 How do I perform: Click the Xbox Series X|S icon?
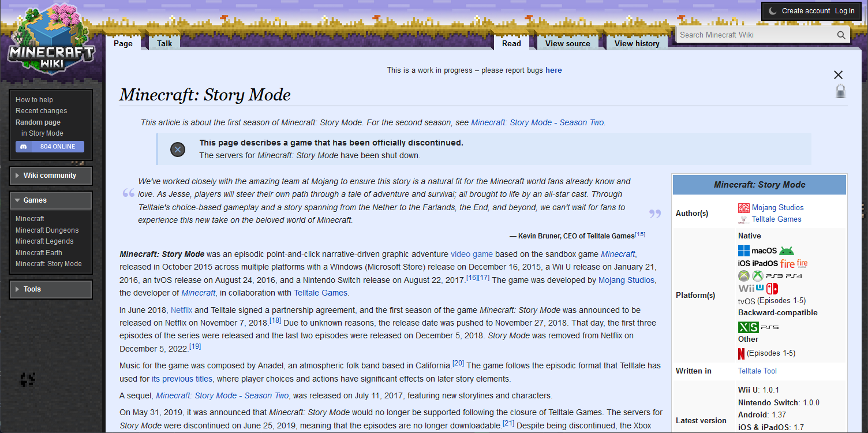pyautogui.click(x=749, y=327)
